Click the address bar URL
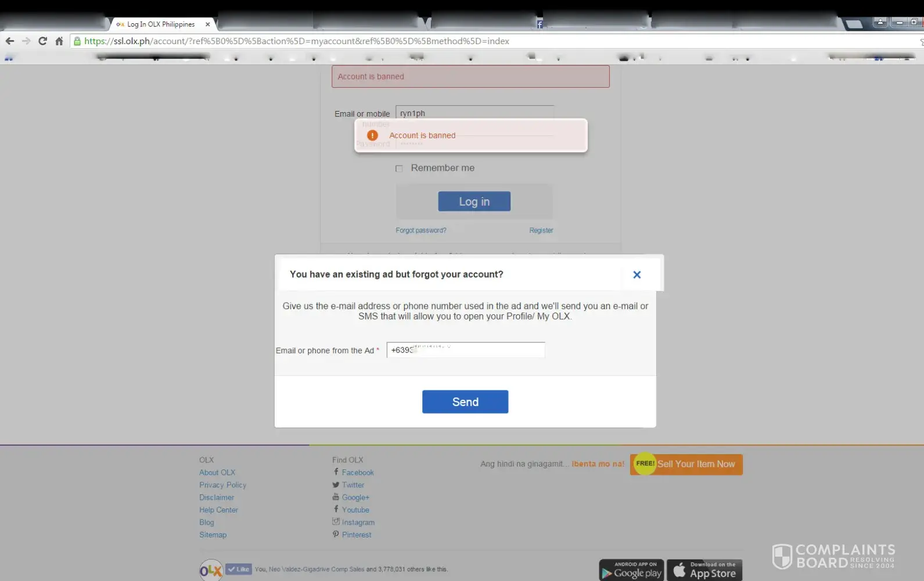The image size is (924, 581). click(296, 41)
